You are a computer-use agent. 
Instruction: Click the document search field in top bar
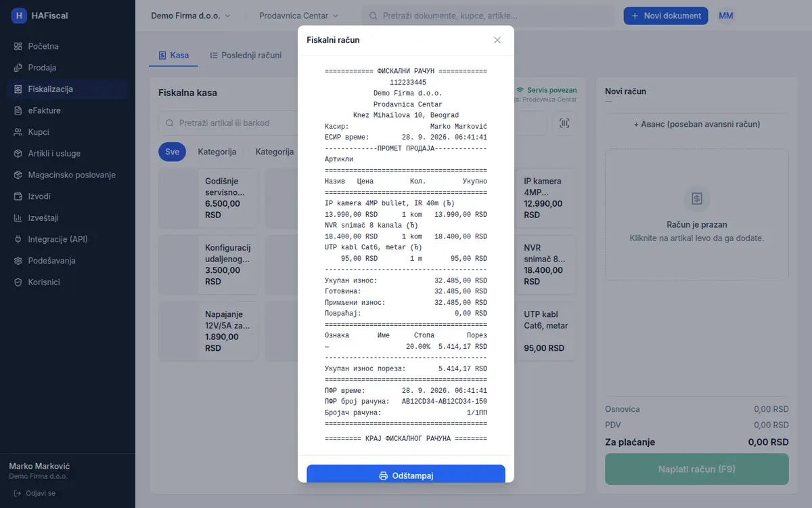click(488, 16)
